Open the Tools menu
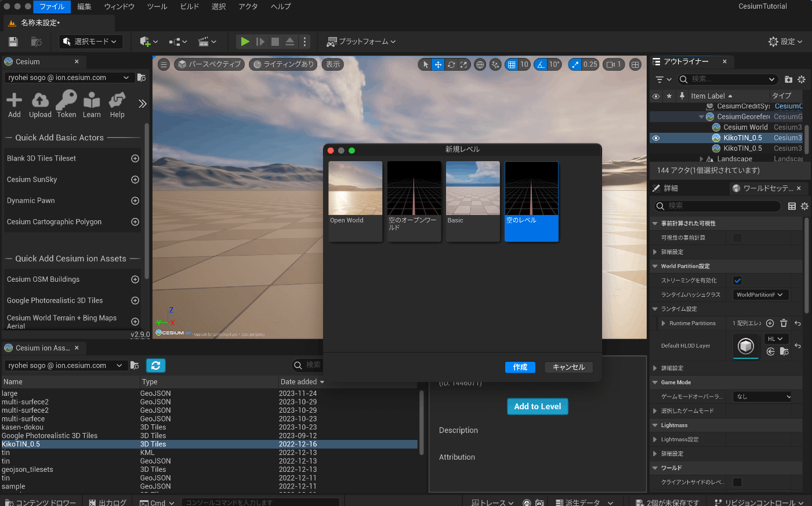Viewport: 812px width, 506px height. click(x=157, y=6)
